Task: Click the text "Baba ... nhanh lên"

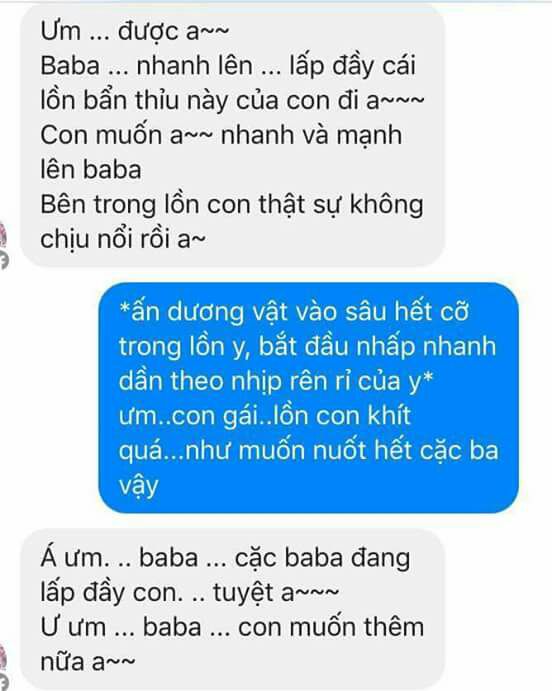Action: click(146, 66)
